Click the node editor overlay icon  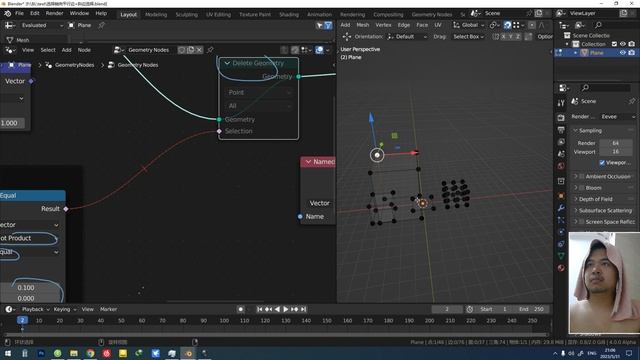[x=320, y=50]
